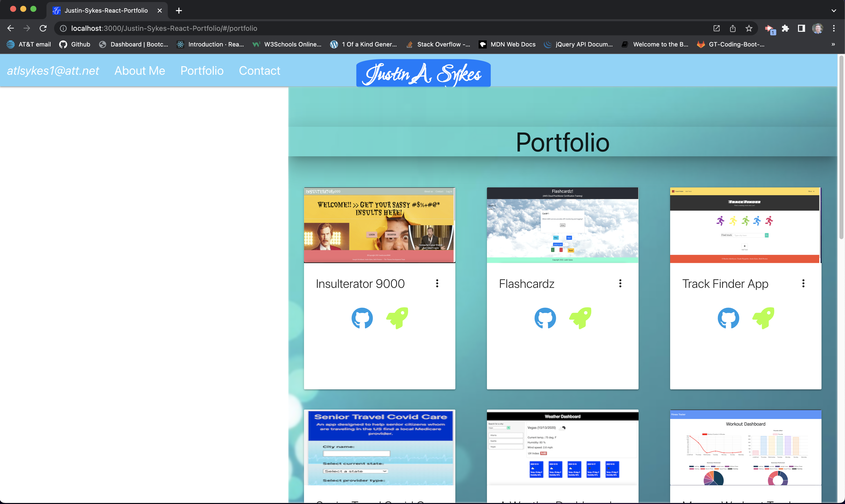Expand the hidden bookmarks chevron on the bookmarks bar
The height and width of the screenshot is (504, 845).
[x=833, y=44]
